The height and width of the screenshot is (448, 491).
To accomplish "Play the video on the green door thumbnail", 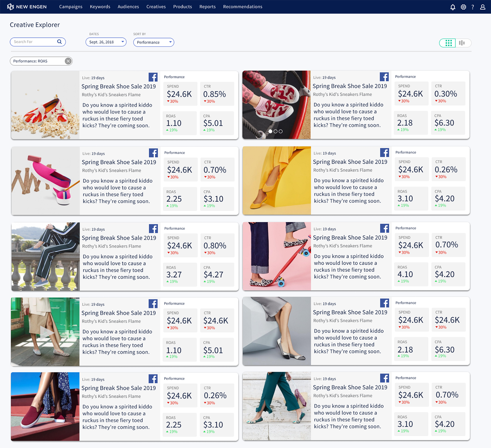I will tap(46, 333).
